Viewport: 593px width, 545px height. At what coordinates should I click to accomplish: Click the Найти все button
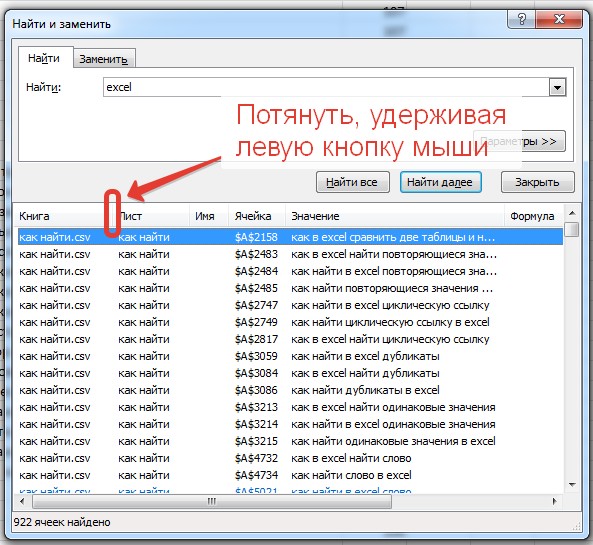pos(352,182)
